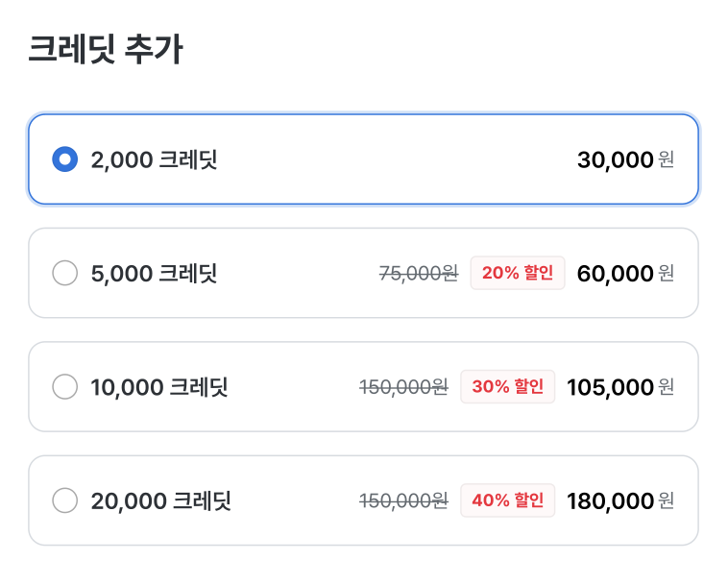Click the 2,000 크레딧 label text

(154, 159)
